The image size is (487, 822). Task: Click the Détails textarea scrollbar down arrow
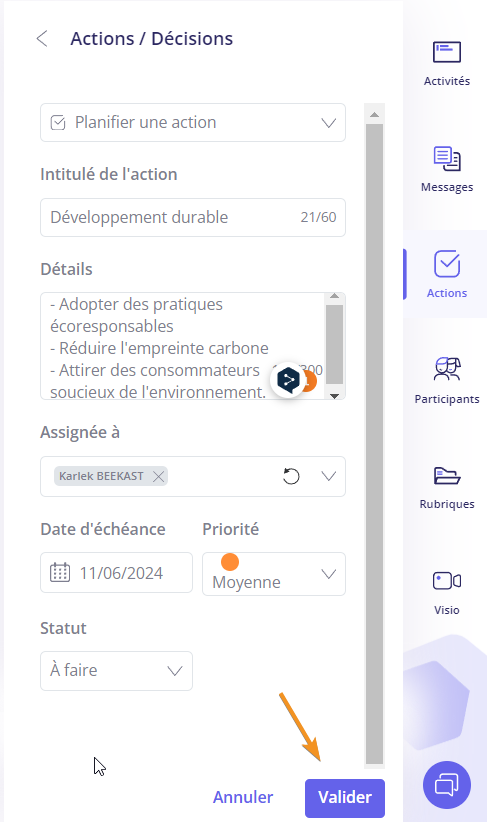coord(334,395)
